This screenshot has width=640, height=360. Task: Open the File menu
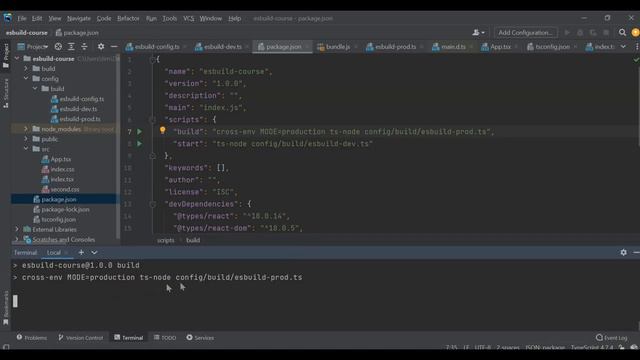point(22,18)
